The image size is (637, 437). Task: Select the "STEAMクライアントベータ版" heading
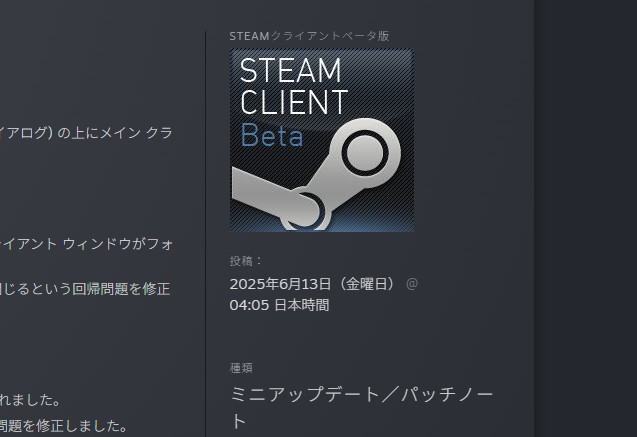click(309, 36)
